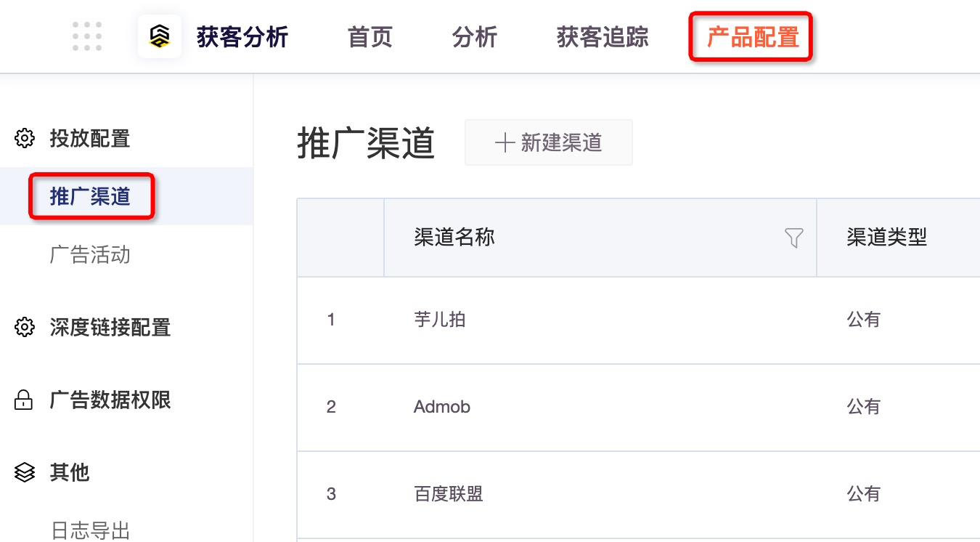Click the layers icon beside 其他
This screenshot has height=542, width=980.
click(x=24, y=472)
